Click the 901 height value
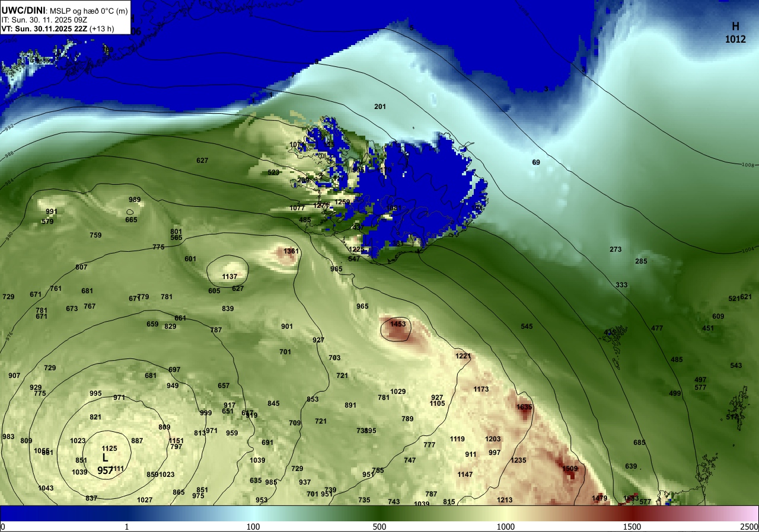This screenshot has height=532, width=759. pyautogui.click(x=287, y=326)
